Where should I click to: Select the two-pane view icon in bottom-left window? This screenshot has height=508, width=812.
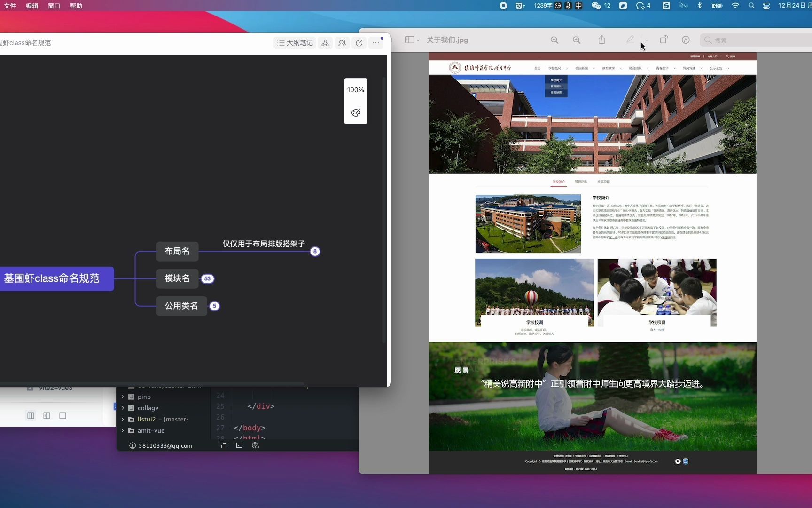click(47, 415)
